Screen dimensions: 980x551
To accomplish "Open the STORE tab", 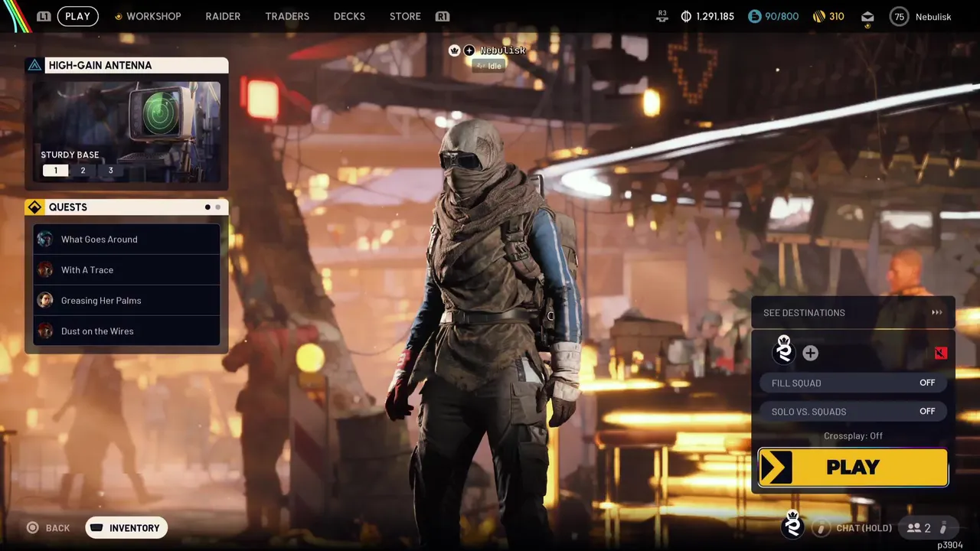I will (405, 16).
